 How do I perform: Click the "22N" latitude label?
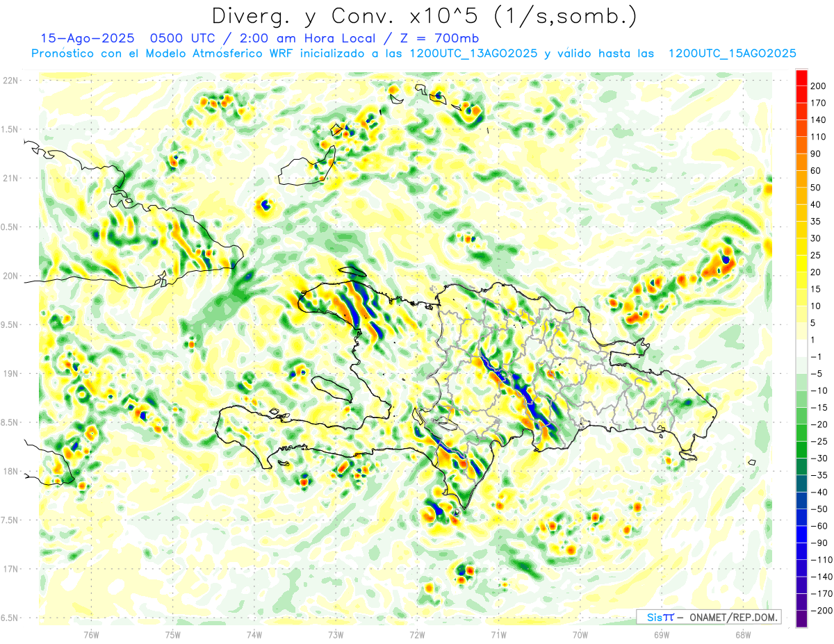10,80
